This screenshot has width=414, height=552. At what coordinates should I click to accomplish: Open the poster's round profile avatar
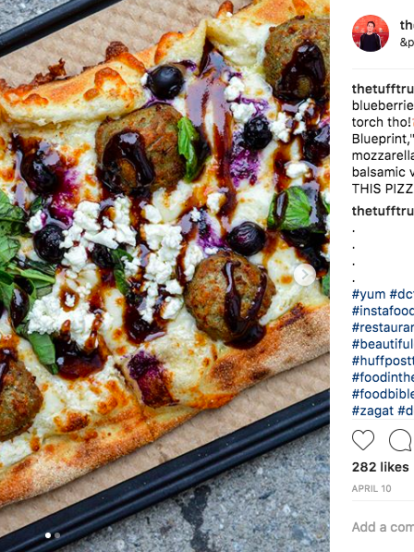(x=370, y=33)
